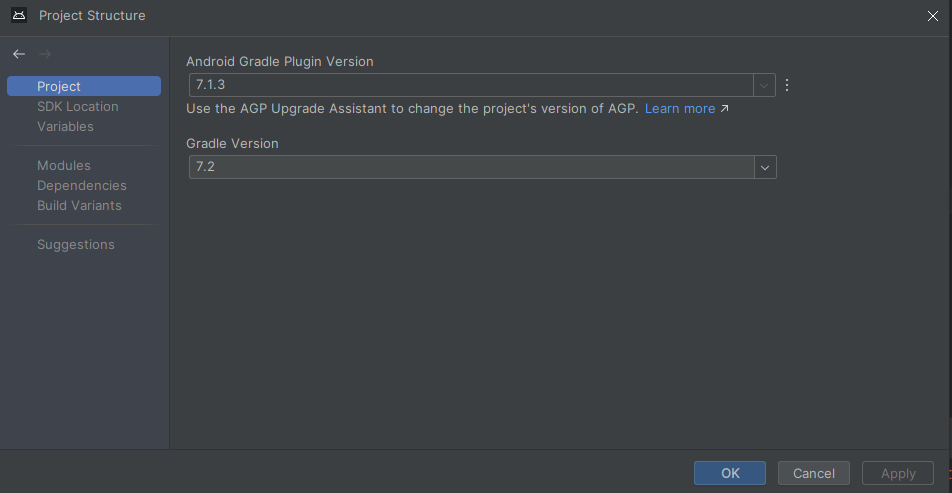Switch to the Modules section

click(x=64, y=165)
